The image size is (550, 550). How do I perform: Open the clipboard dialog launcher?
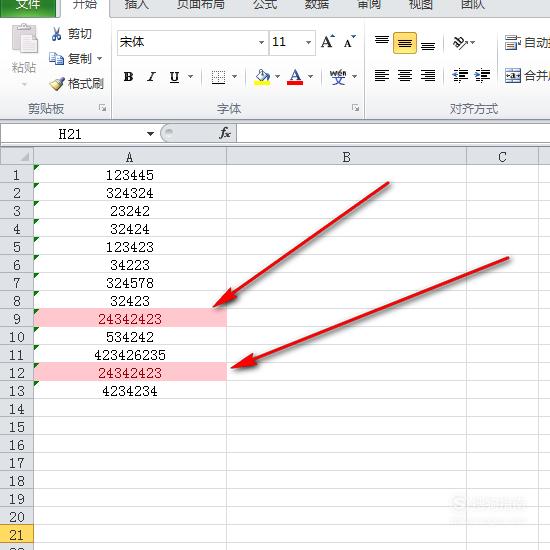tap(102, 108)
